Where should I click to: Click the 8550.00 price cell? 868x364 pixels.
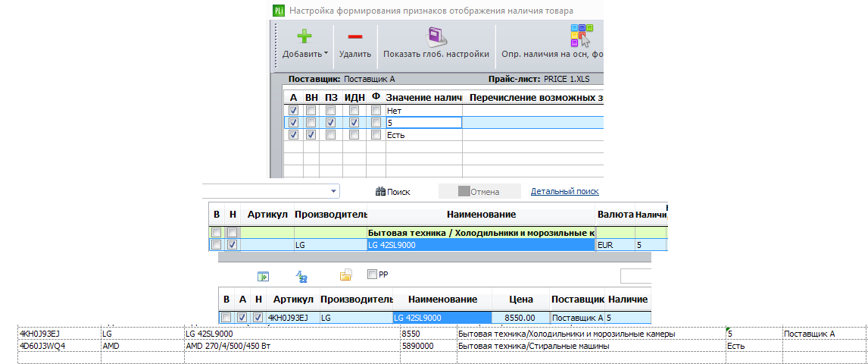point(521,318)
